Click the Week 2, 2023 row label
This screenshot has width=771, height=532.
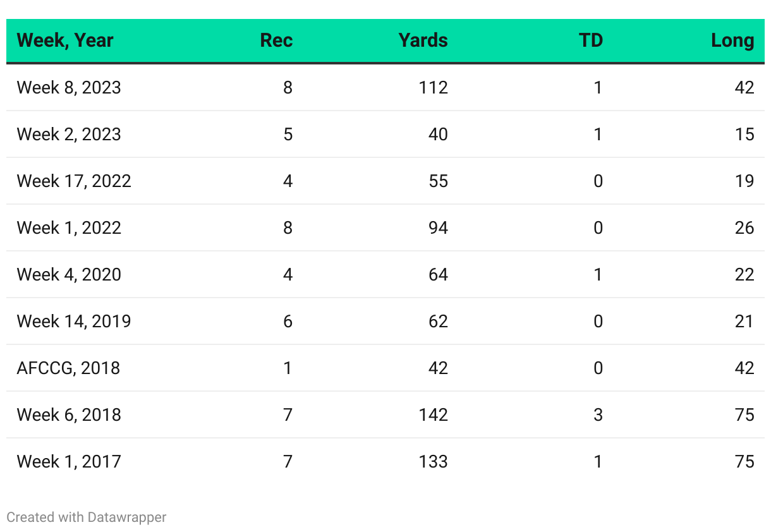pos(69,134)
